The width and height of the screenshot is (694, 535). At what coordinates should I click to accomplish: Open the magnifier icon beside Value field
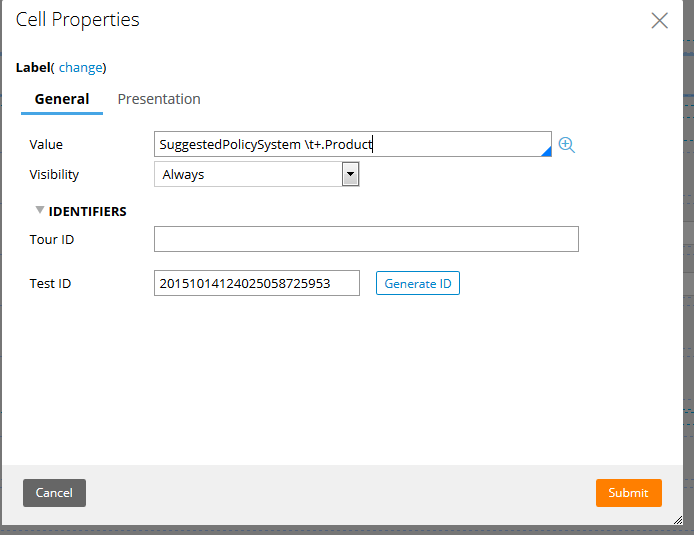tap(567, 145)
